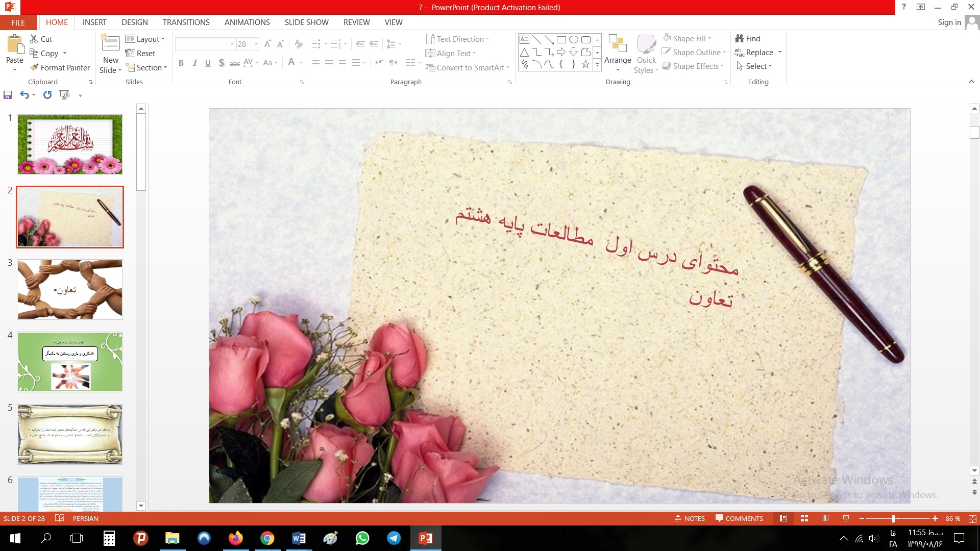Screen dimensions: 980x551
Task: Start Slide Show from status bar icon
Action: (x=846, y=518)
